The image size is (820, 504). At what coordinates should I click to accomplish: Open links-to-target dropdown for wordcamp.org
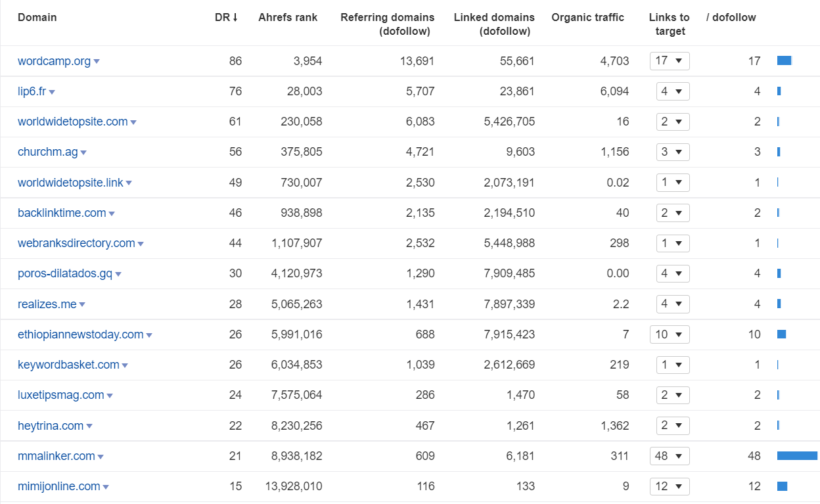click(670, 61)
